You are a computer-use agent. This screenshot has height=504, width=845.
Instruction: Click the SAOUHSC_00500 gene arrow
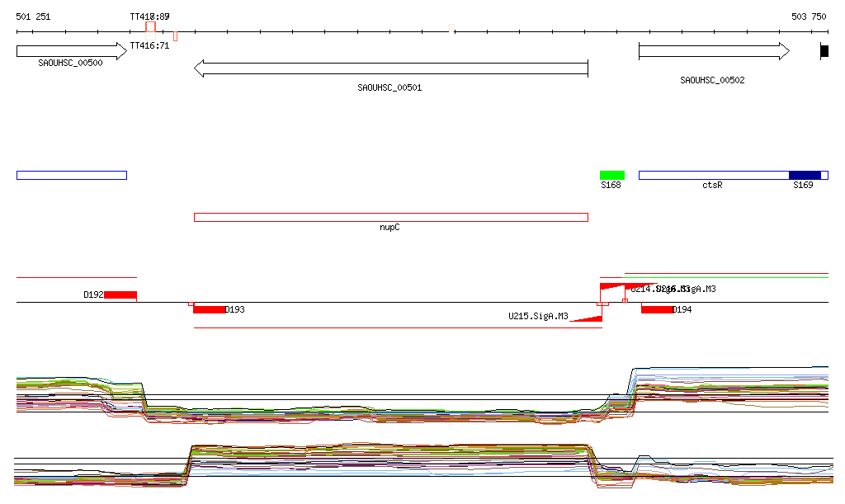pos(72,51)
